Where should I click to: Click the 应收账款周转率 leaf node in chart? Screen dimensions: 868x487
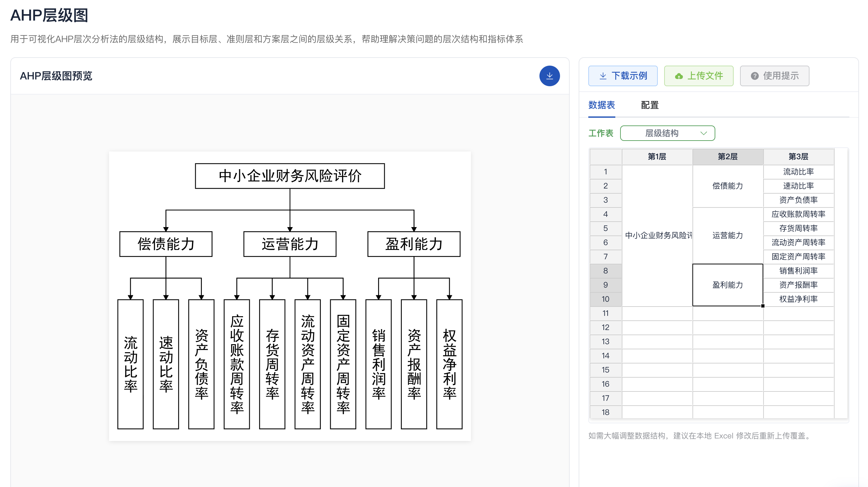coord(237,364)
